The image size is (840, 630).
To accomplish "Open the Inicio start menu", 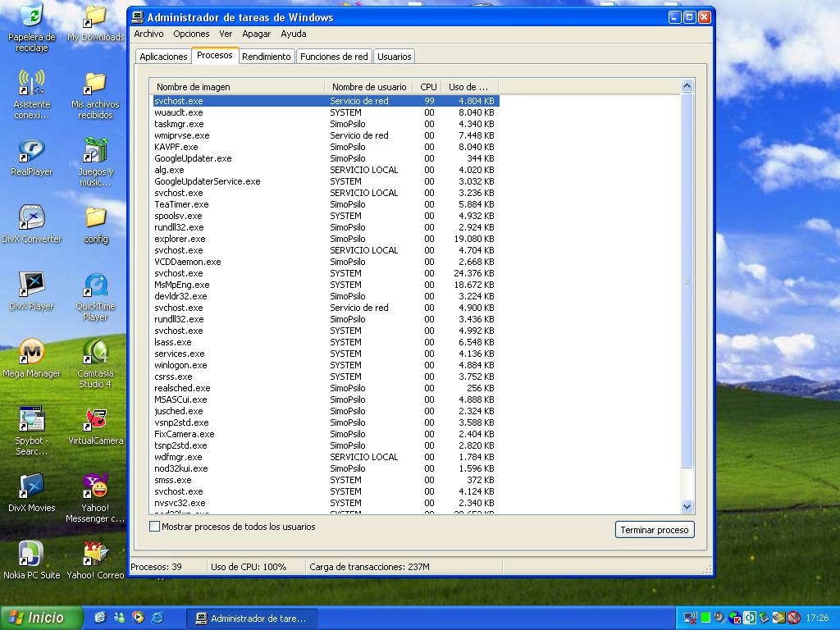I will click(41, 618).
